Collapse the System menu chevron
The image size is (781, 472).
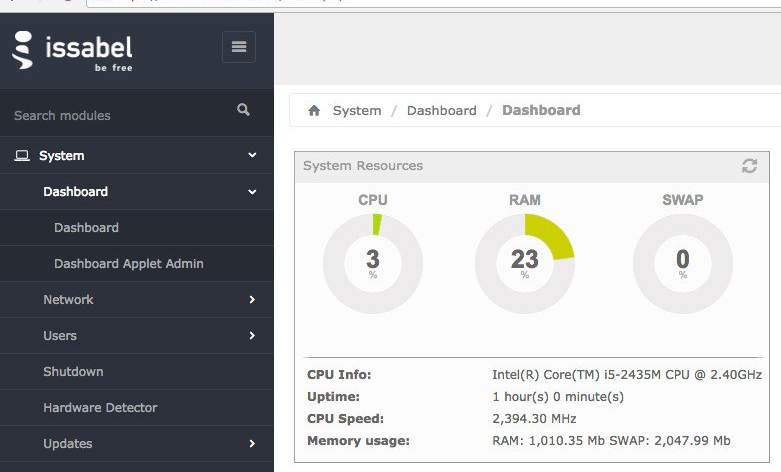point(252,156)
